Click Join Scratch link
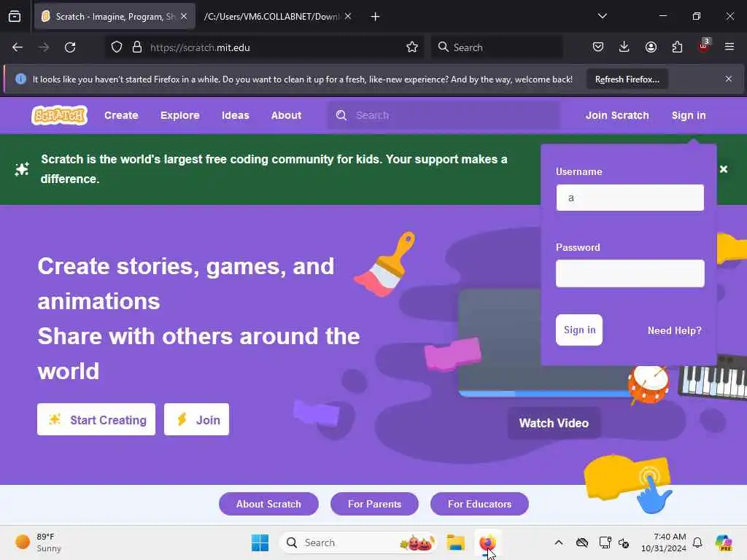747x560 pixels. tap(617, 115)
